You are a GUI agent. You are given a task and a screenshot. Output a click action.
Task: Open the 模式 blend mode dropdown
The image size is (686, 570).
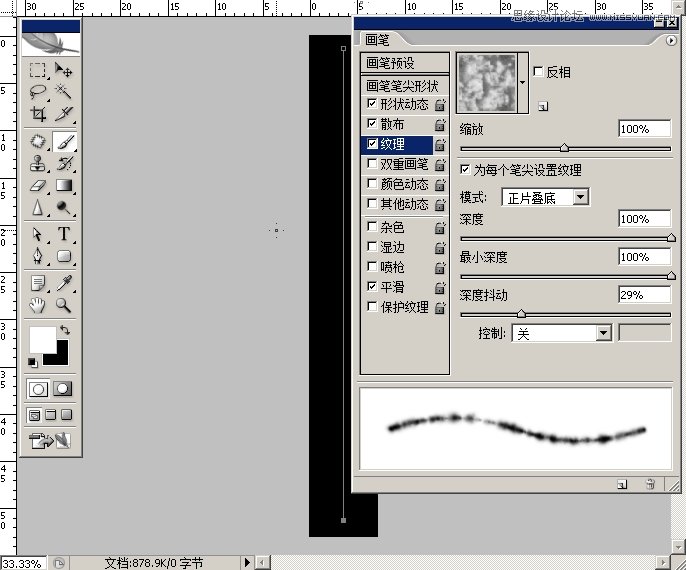pos(545,197)
